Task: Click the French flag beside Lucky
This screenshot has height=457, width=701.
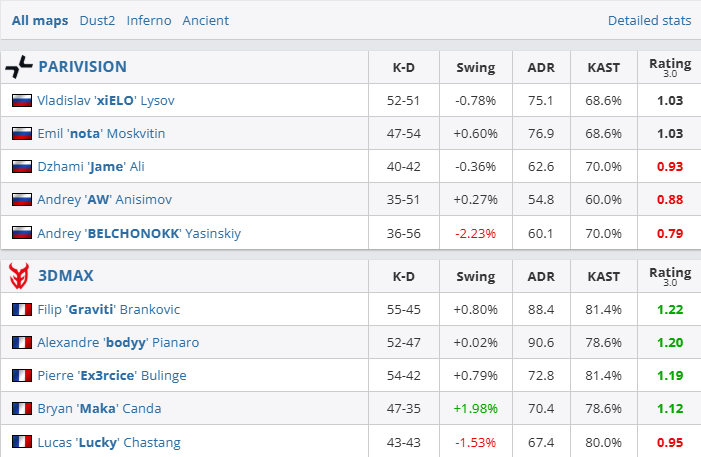Action: pos(21,442)
